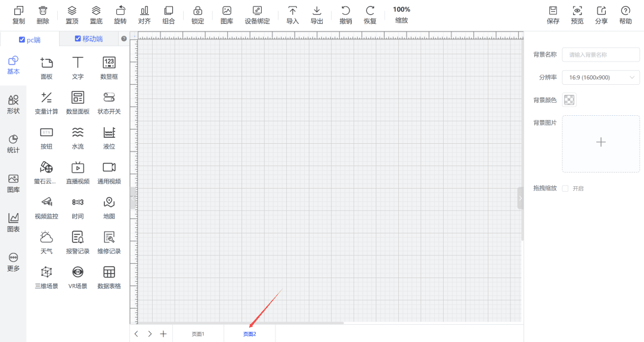Image resolution: width=644 pixels, height=342 pixels.
Task: Add a new page with plus button
Action: pyautogui.click(x=163, y=334)
